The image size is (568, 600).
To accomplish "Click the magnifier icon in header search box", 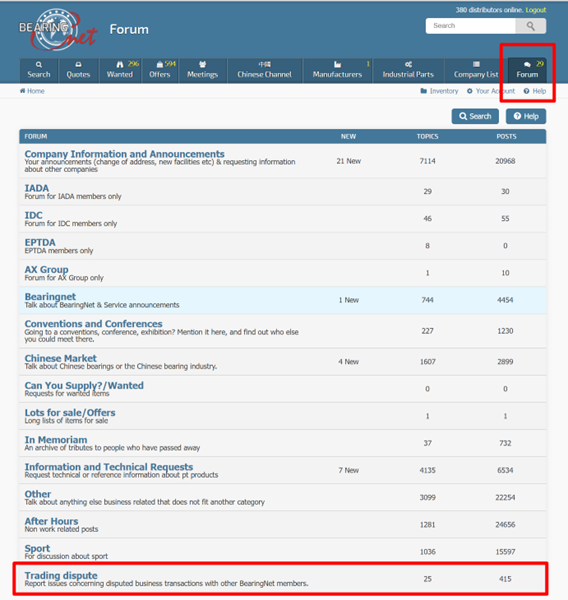I will [x=530, y=26].
